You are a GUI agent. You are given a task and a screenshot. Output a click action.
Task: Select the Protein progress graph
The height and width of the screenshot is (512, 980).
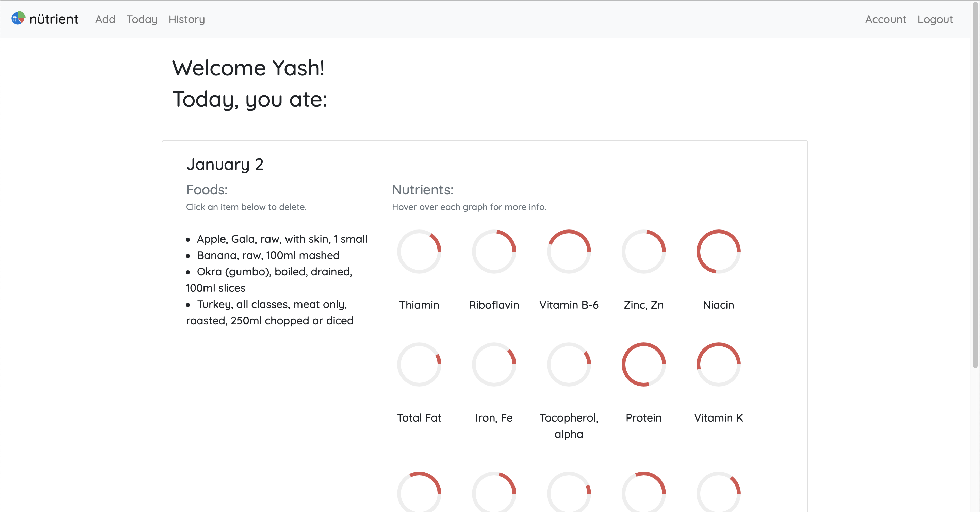click(x=643, y=364)
